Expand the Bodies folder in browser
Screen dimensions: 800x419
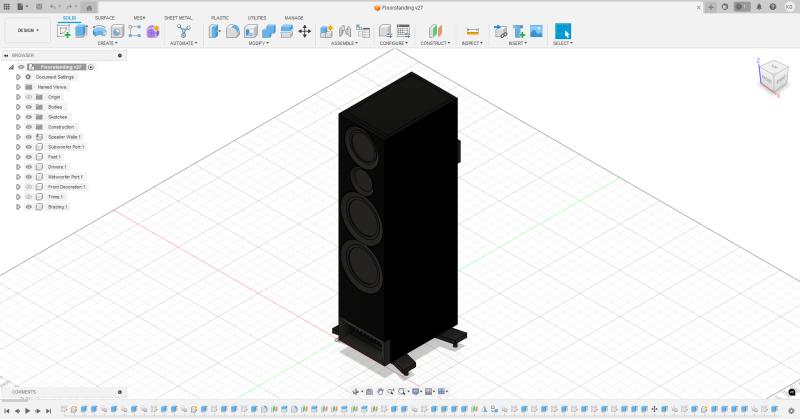coord(18,107)
